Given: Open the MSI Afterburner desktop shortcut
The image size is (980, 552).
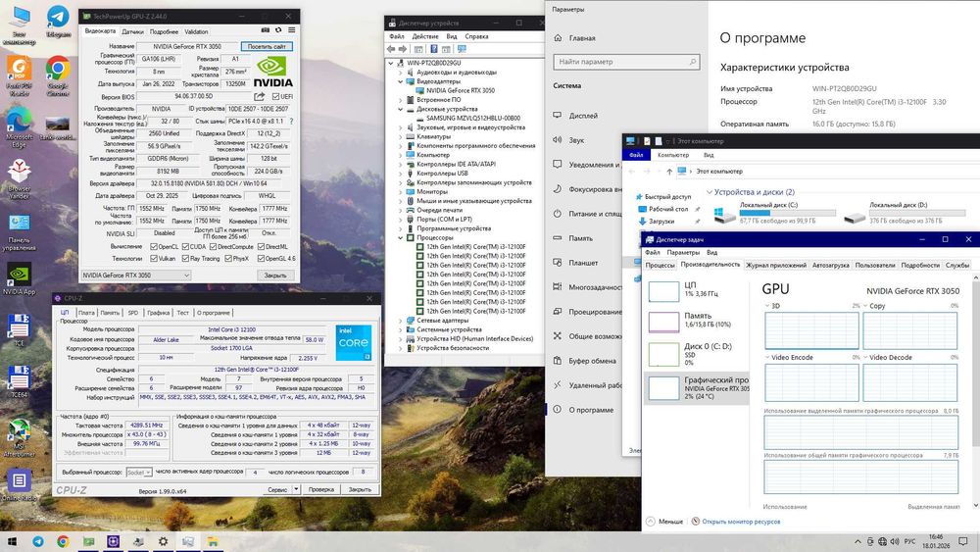Looking at the screenshot, I should pyautogui.click(x=19, y=438).
